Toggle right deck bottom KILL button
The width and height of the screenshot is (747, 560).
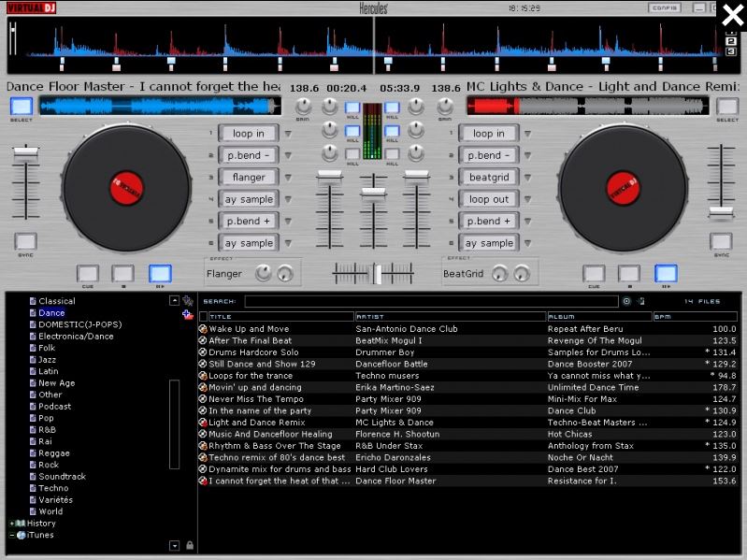tap(392, 154)
